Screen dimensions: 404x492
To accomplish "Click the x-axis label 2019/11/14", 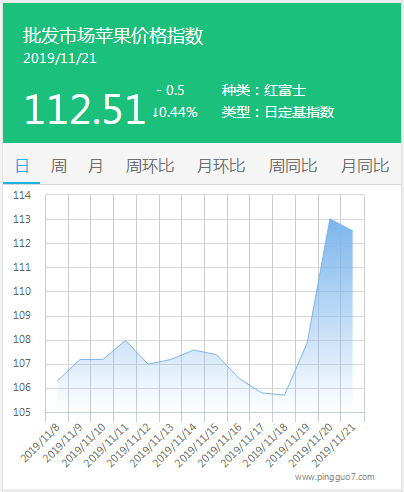I will [174, 445].
